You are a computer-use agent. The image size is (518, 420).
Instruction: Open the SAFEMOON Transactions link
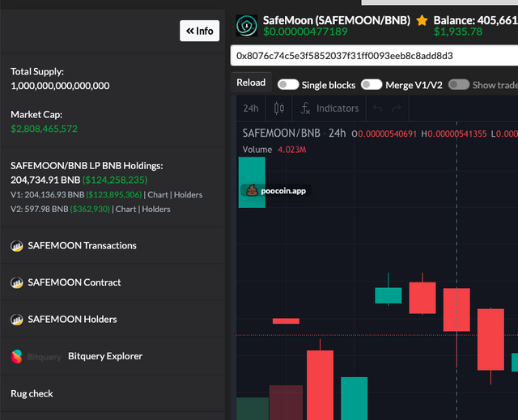(x=82, y=246)
